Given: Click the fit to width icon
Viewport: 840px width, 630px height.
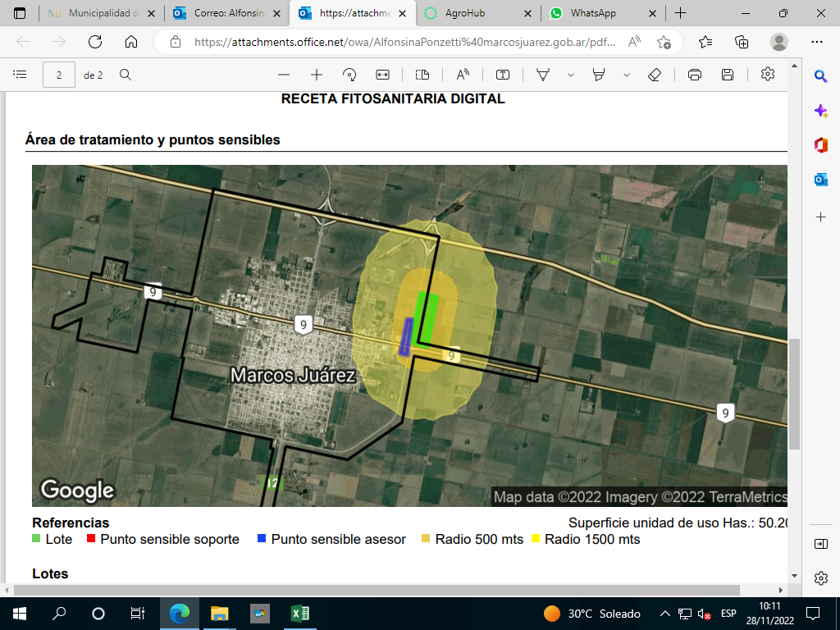Looking at the screenshot, I should point(382,75).
